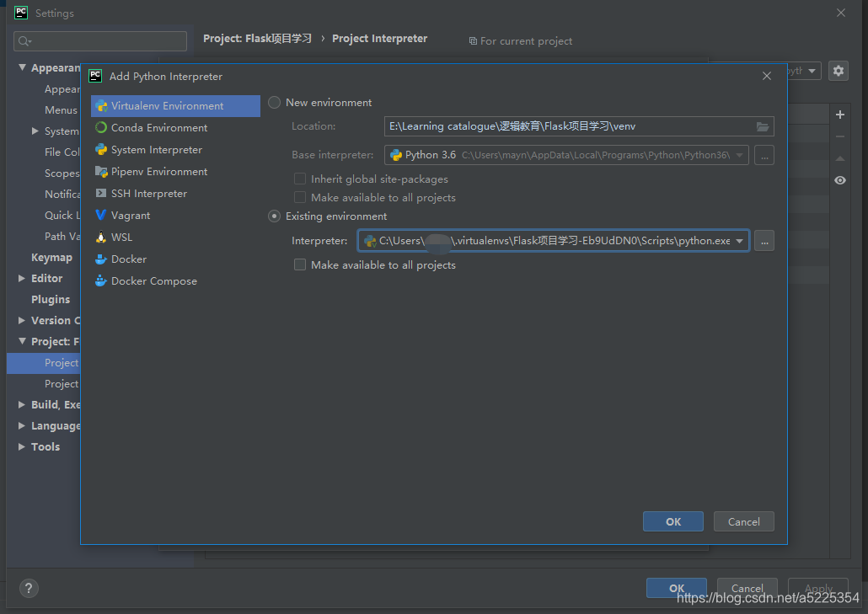Viewport: 868px width, 614px height.
Task: Expand the Languages settings group
Action: tap(22, 425)
